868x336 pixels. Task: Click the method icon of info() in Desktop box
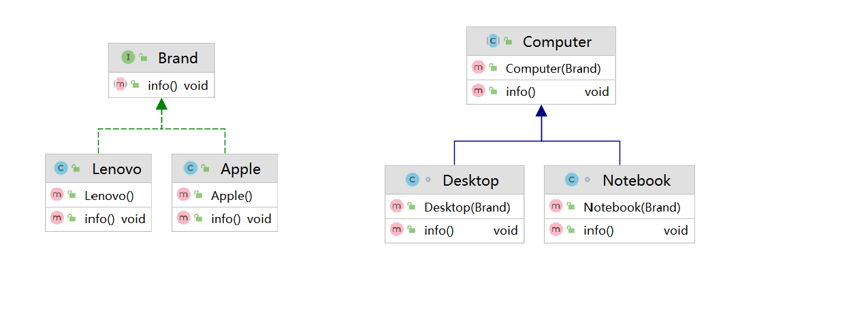pyautogui.click(x=397, y=230)
